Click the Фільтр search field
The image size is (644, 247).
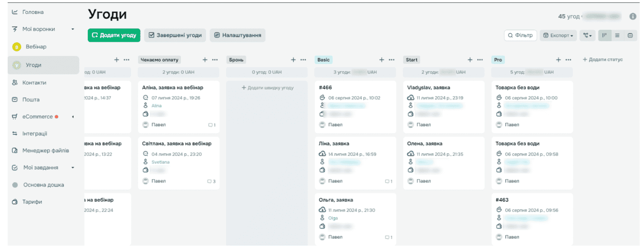520,35
